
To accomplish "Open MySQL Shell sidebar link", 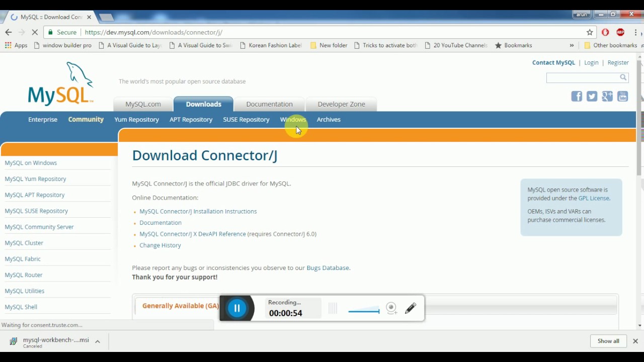I will pyautogui.click(x=21, y=307).
